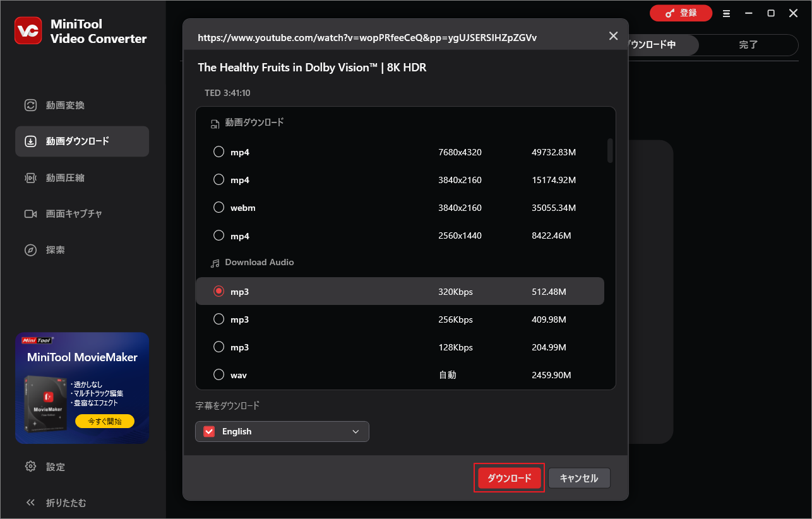Image resolution: width=812 pixels, height=519 pixels.
Task: Click the 今すぐ開始 button in the ad
Action: click(105, 421)
